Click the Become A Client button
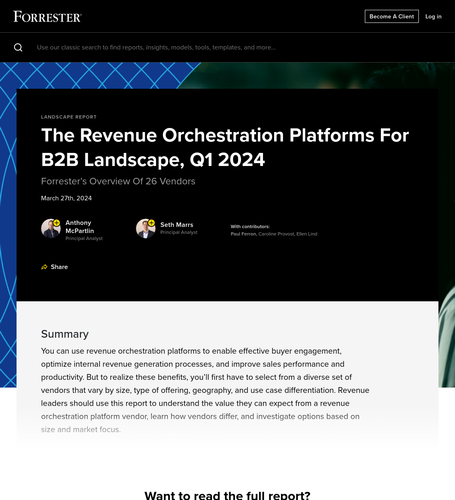The height and width of the screenshot is (500, 455). (x=392, y=16)
